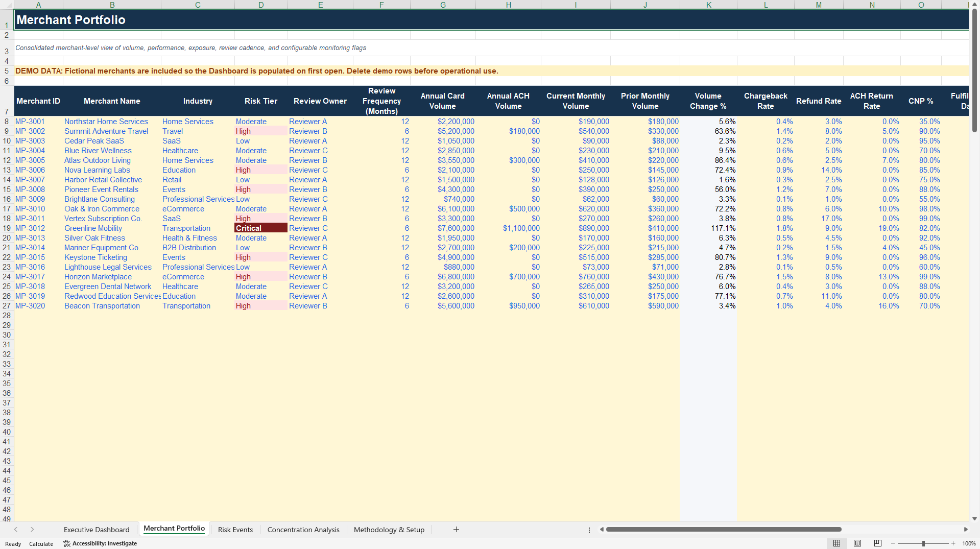Select the 35.0% CNP cell

921,122
